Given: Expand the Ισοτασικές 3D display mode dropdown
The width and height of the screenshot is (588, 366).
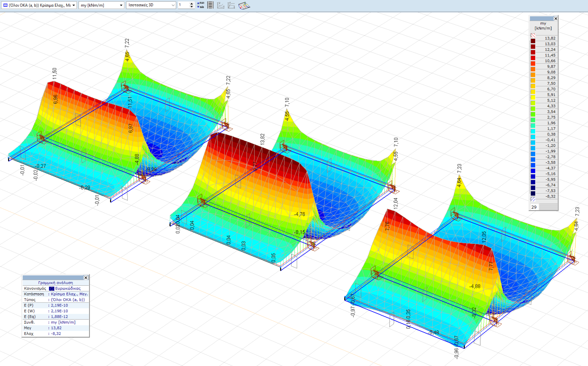Looking at the screenshot, I should 173,5.
